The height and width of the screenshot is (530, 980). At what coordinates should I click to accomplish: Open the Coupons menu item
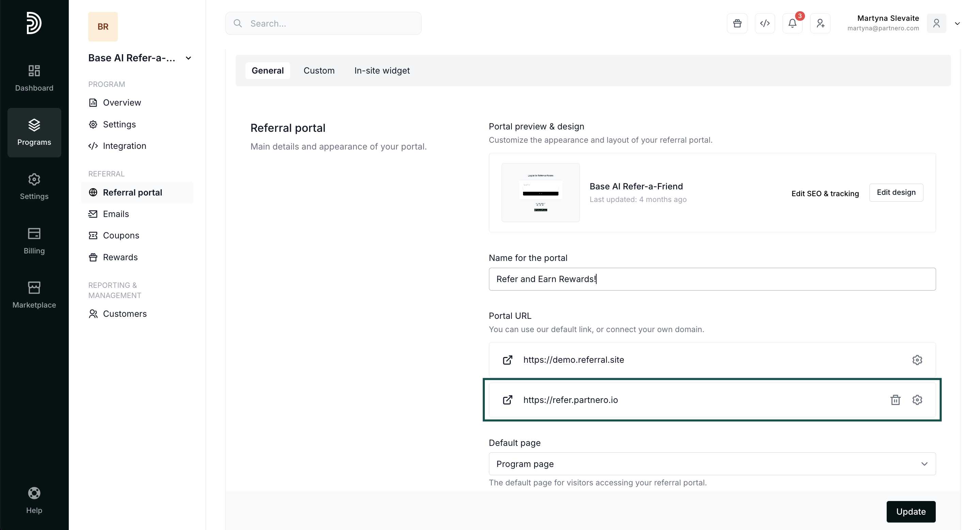click(121, 235)
